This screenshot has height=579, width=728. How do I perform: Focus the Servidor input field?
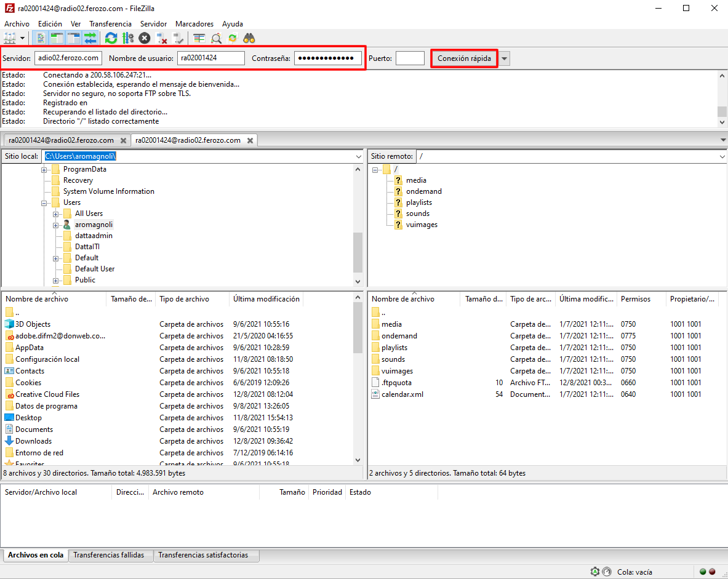[x=68, y=58]
